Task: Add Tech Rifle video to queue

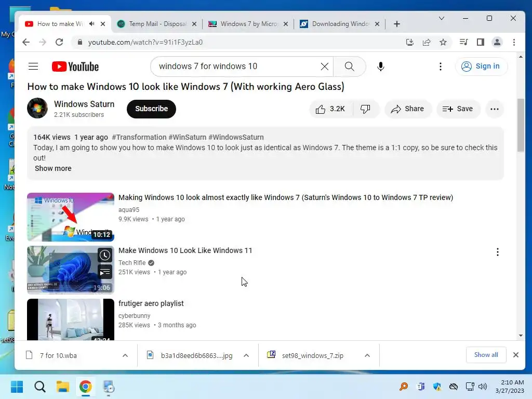Action: 105,272
